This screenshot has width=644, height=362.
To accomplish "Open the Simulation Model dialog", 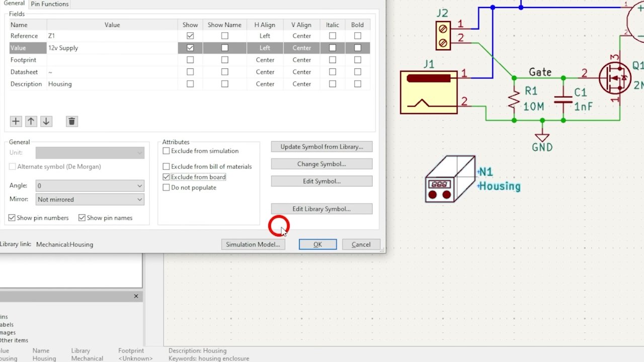I will [x=253, y=244].
